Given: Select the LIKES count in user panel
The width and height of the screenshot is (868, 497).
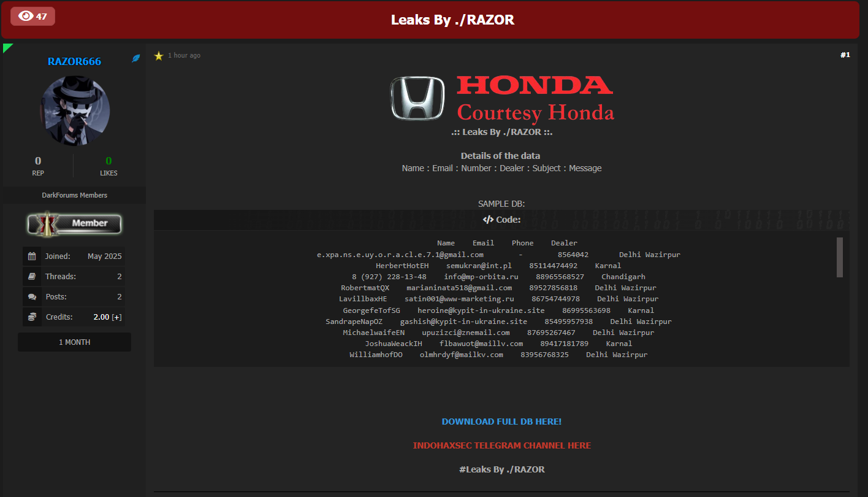Looking at the screenshot, I should pyautogui.click(x=108, y=161).
